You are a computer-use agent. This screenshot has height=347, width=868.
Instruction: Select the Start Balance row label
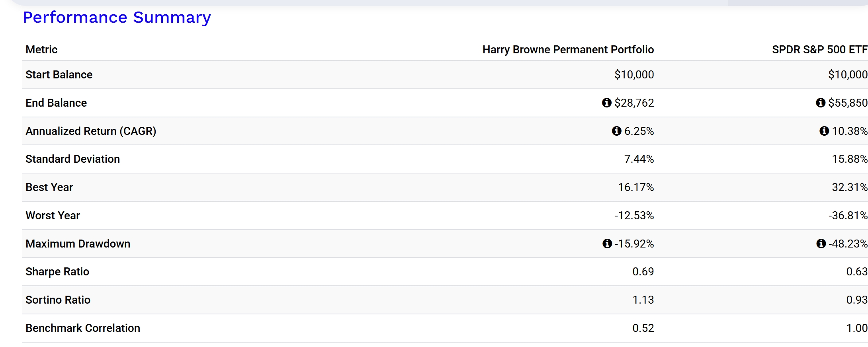[59, 75]
